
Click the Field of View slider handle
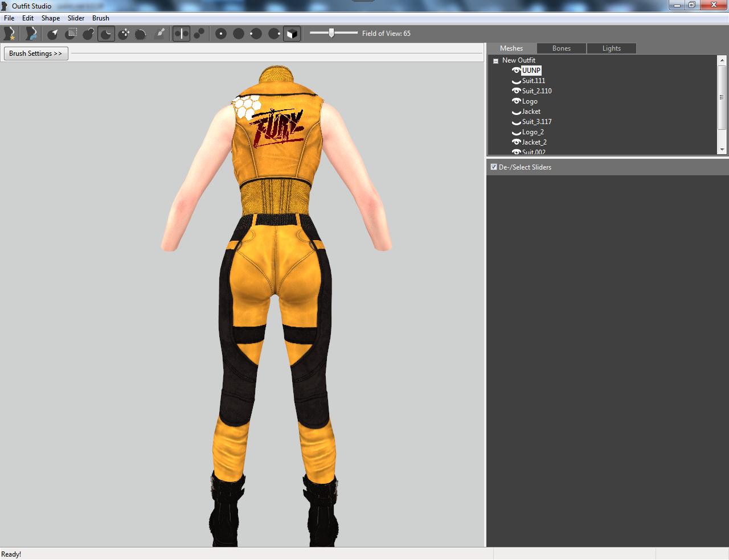[331, 33]
